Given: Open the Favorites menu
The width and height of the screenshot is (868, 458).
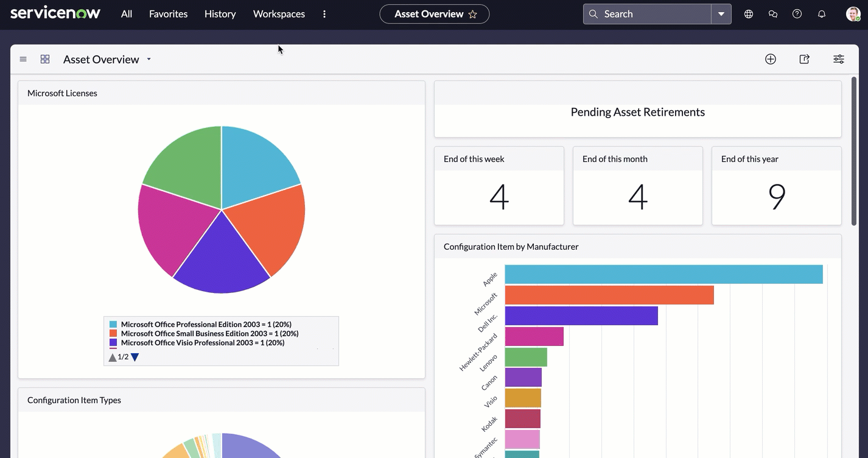Looking at the screenshot, I should [169, 14].
